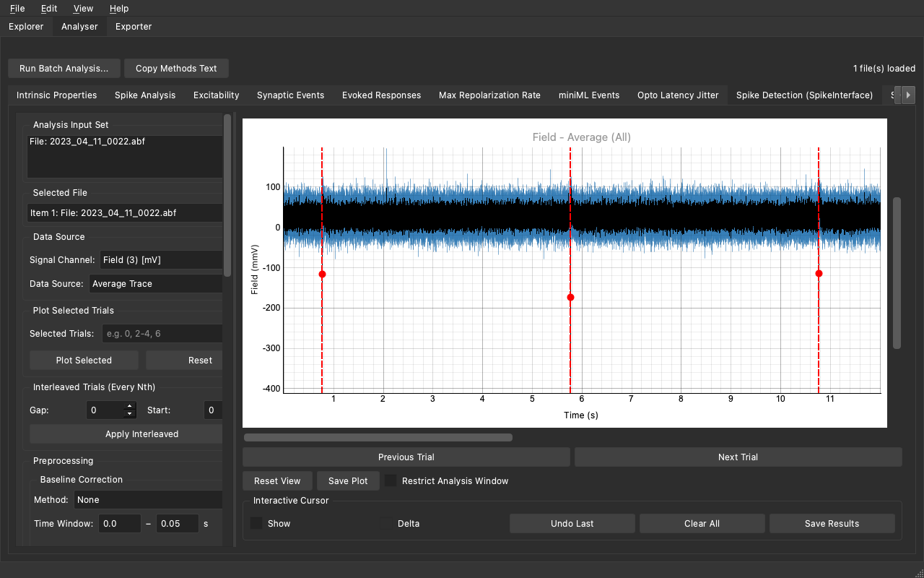Open the View menu
The width and height of the screenshot is (924, 578).
[x=84, y=9]
